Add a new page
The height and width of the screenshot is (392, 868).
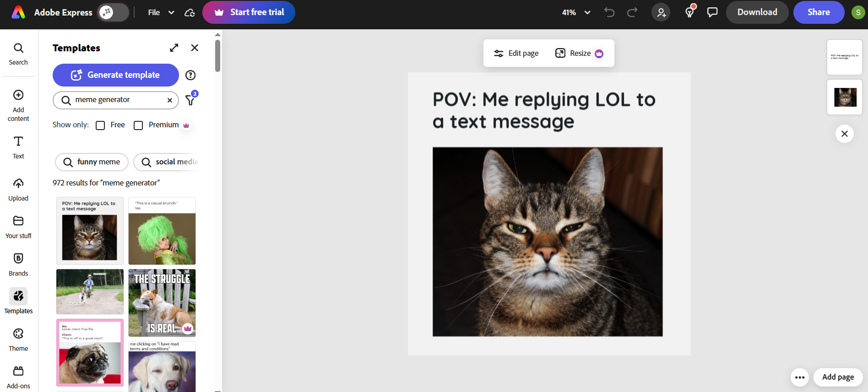(838, 377)
